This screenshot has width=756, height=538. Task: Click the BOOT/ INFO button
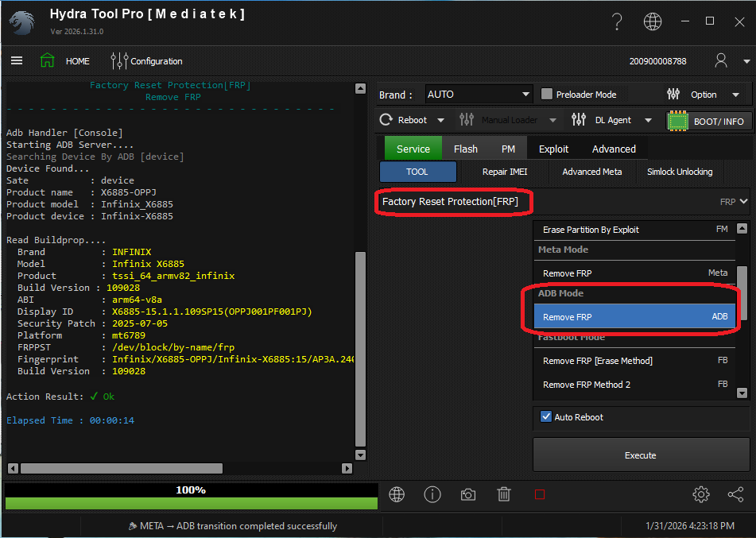coord(709,121)
